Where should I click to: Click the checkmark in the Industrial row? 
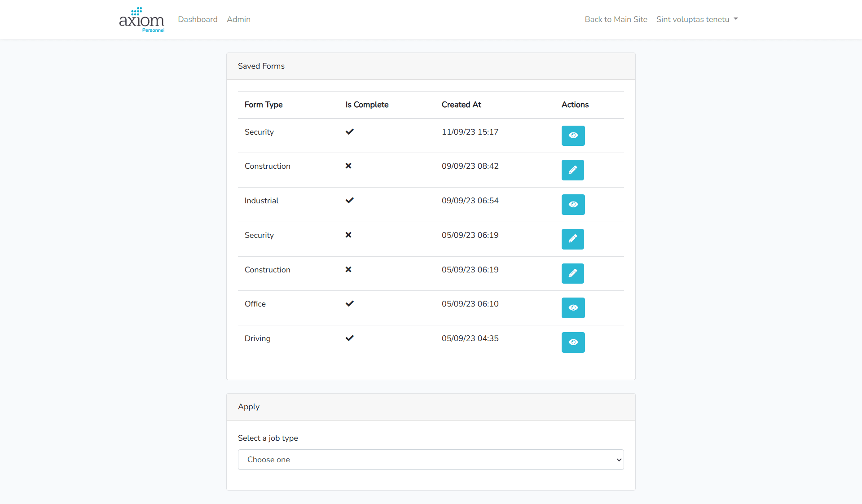[349, 200]
